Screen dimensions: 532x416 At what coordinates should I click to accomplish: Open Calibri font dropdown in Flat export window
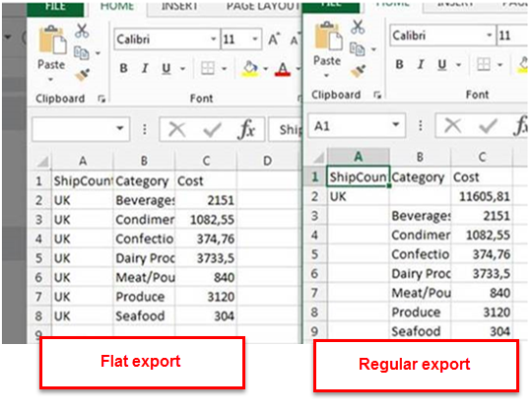click(214, 39)
